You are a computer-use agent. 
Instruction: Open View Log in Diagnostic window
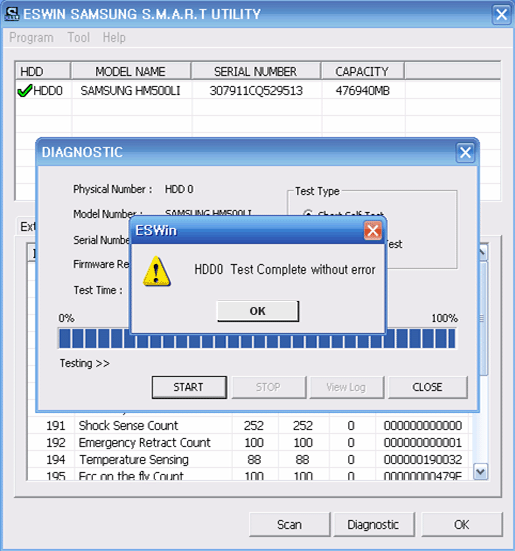[346, 387]
